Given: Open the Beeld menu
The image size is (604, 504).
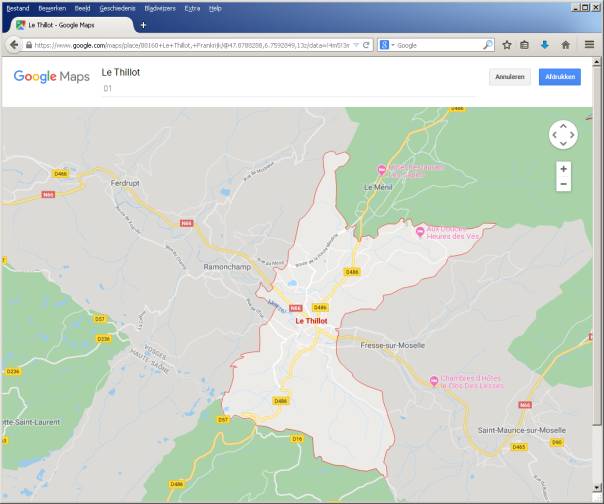Looking at the screenshot, I should click(x=82, y=8).
